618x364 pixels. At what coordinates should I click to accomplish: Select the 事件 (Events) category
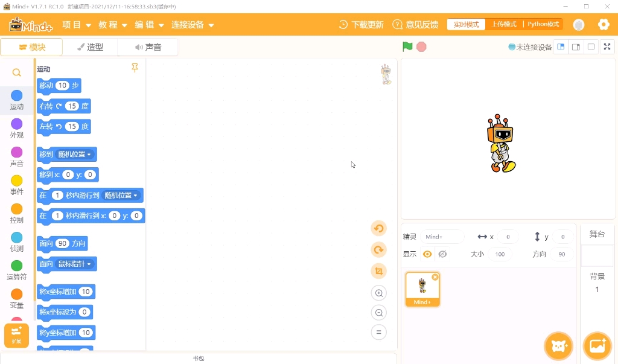point(16,185)
